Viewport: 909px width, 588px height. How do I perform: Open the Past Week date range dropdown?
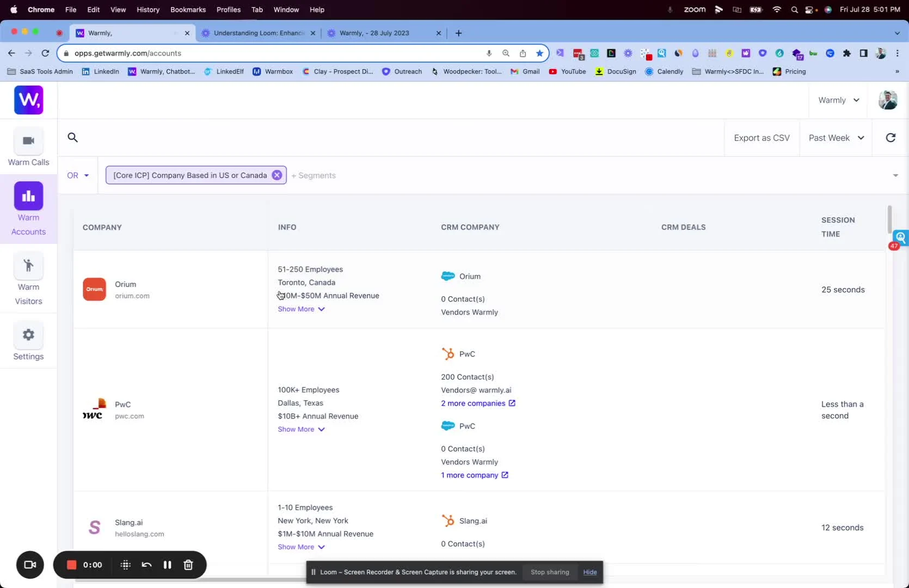click(836, 138)
